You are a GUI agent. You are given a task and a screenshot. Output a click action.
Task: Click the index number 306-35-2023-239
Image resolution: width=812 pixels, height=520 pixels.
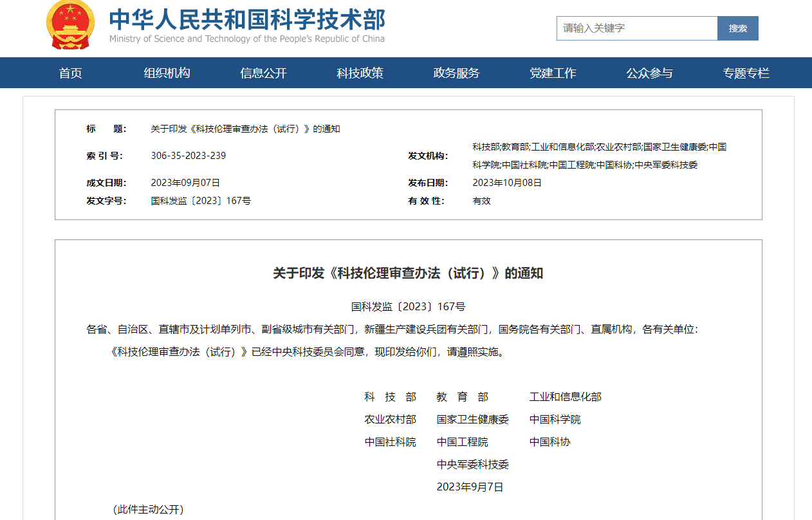click(188, 156)
